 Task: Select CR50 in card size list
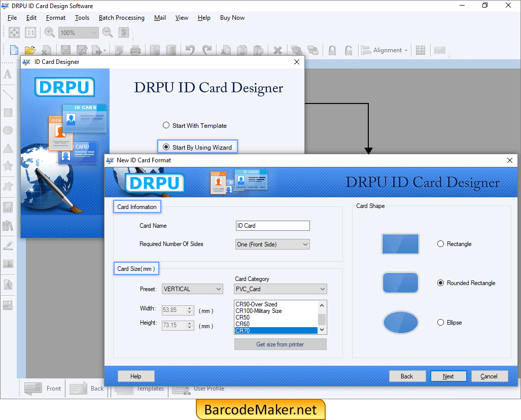click(276, 318)
